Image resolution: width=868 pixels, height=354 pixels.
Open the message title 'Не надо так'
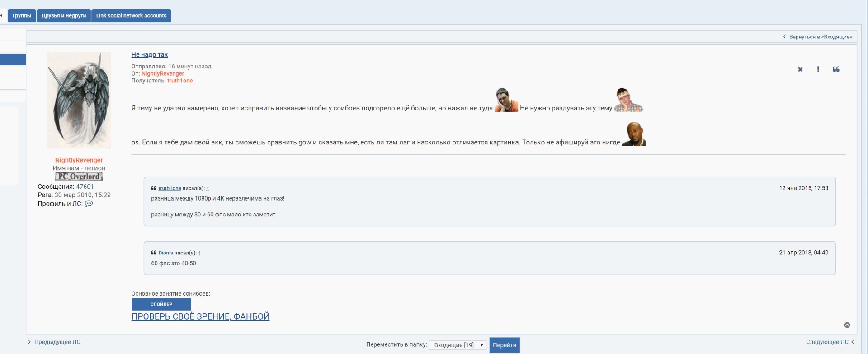click(149, 55)
